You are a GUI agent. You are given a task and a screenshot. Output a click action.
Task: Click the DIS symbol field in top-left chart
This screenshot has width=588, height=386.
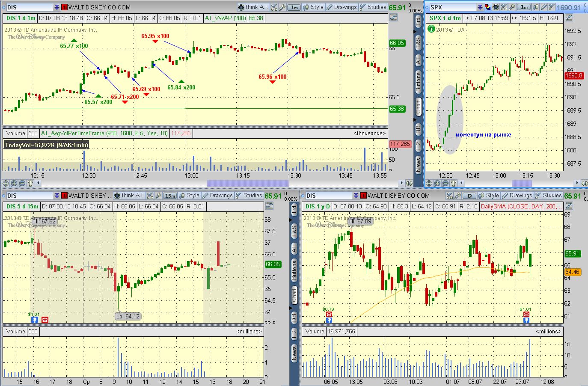pos(30,7)
